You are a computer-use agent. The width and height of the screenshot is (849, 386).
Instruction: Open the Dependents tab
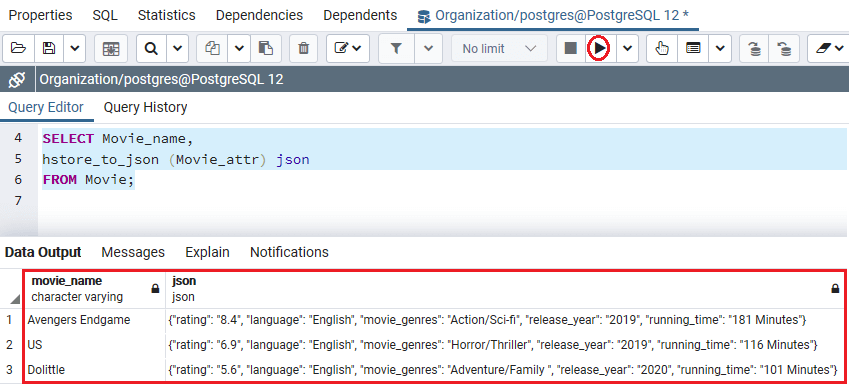point(360,15)
